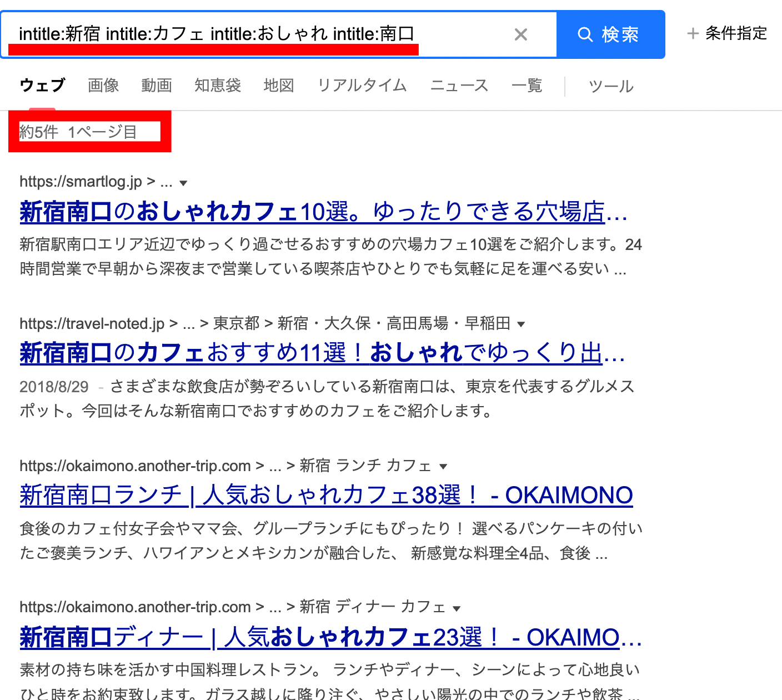The image size is (782, 700).
Task: Open 新宿南口ランチ 人気おしゃれカフェ38選 link
Action: pyautogui.click(x=326, y=495)
